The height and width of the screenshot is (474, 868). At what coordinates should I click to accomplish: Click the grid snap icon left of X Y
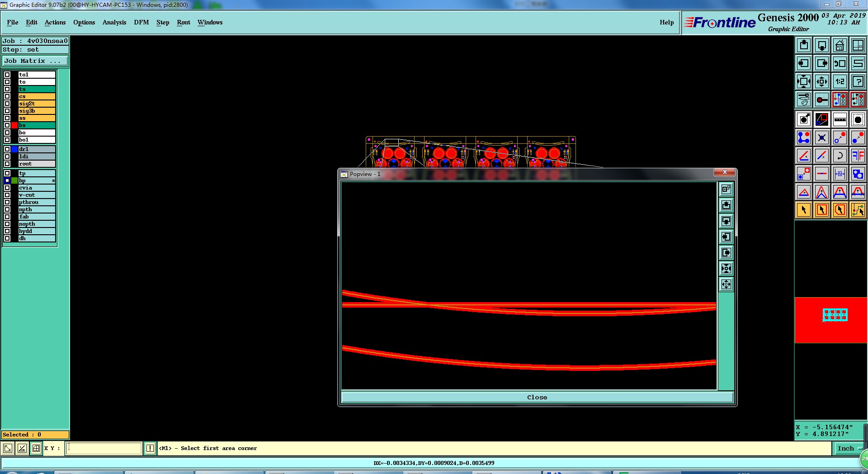(x=36, y=448)
